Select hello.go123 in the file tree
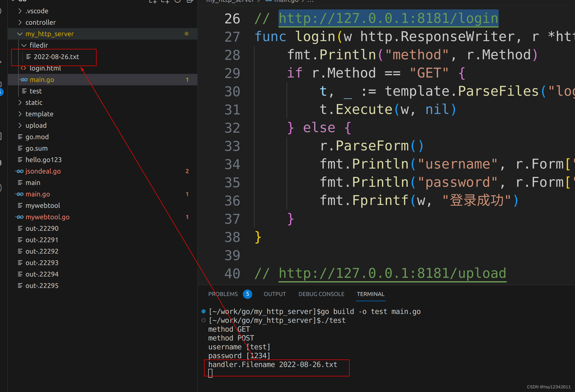This screenshot has width=575, height=392. pyautogui.click(x=43, y=160)
